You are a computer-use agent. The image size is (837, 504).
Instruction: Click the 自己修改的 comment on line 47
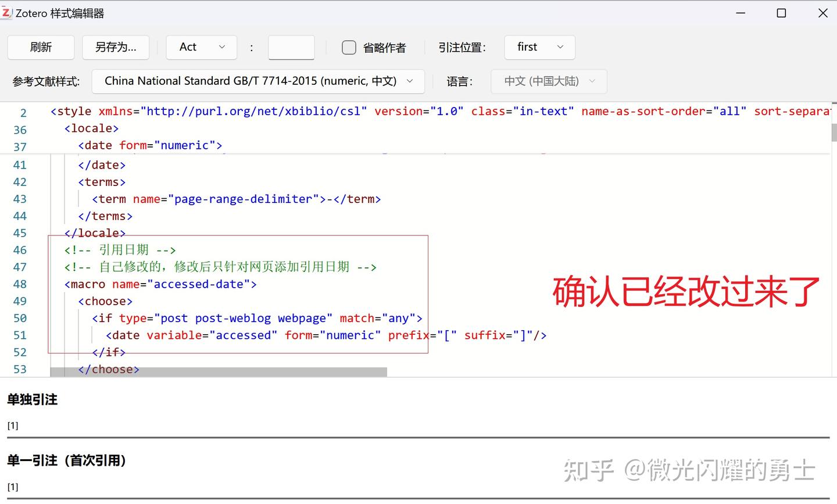coord(220,267)
